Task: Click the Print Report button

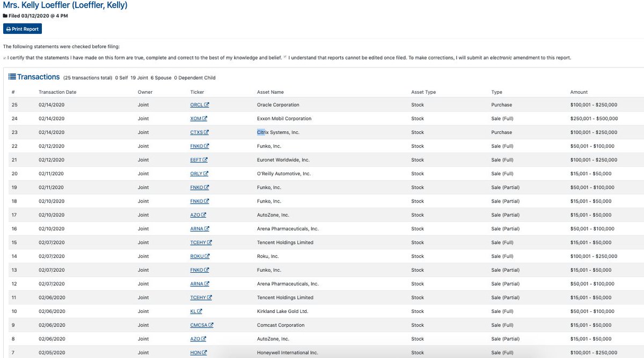Action: [23, 29]
